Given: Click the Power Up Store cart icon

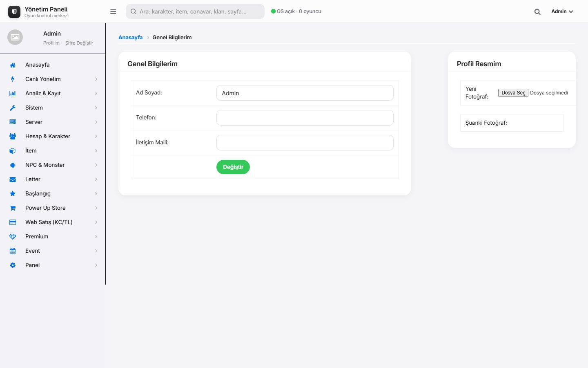Looking at the screenshot, I should pyautogui.click(x=13, y=208).
